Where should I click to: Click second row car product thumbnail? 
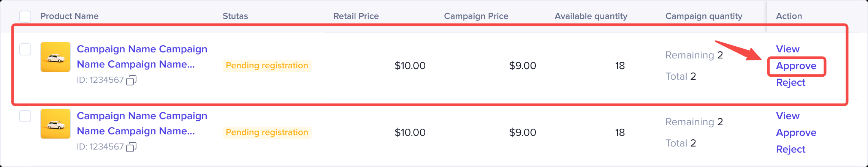pos(55,124)
